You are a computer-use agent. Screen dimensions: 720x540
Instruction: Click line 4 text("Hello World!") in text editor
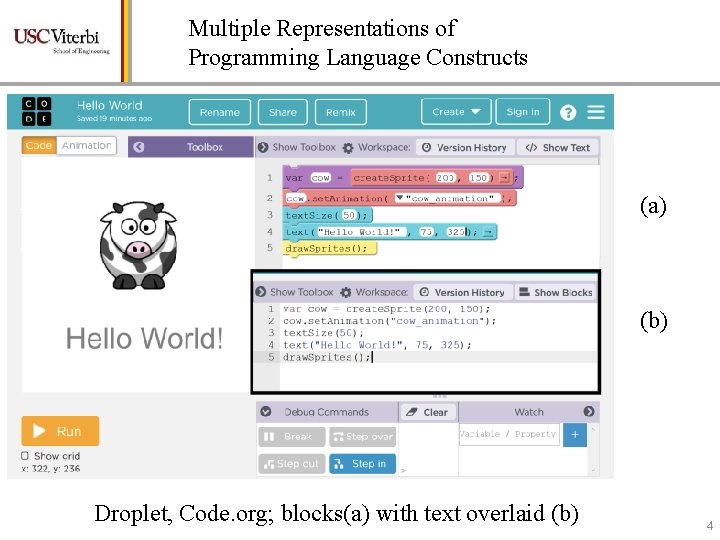point(377,345)
